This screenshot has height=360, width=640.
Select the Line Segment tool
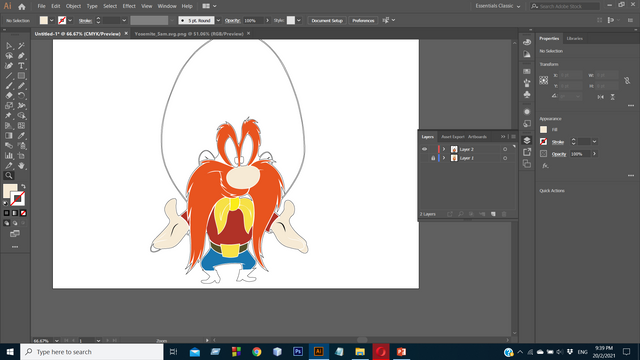tap(9, 76)
